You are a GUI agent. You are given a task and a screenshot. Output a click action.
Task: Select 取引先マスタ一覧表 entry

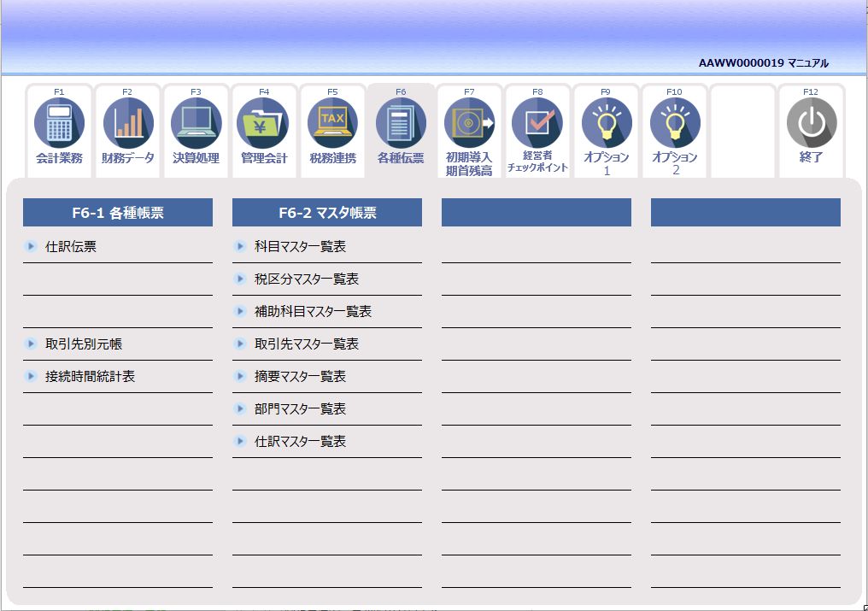[x=306, y=344]
